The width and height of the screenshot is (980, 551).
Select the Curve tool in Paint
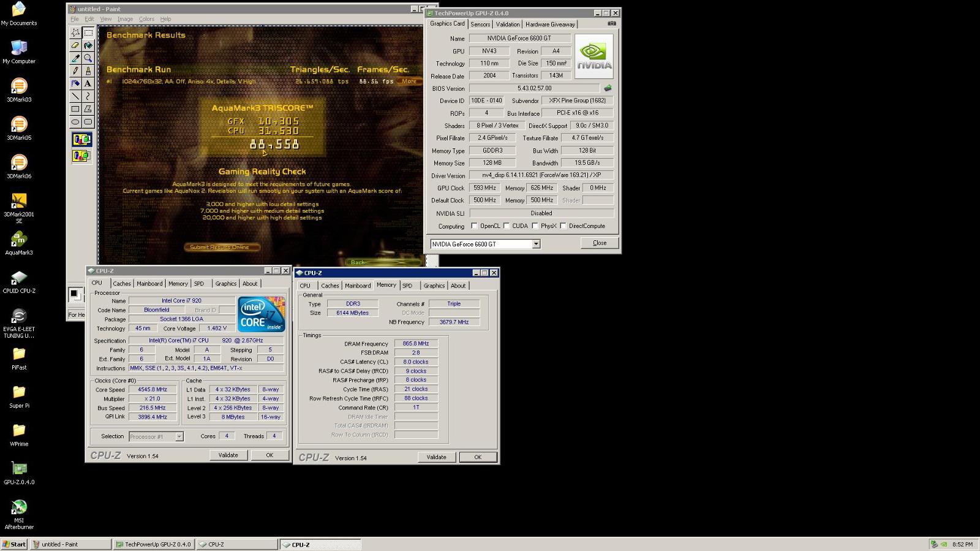pyautogui.click(x=88, y=96)
